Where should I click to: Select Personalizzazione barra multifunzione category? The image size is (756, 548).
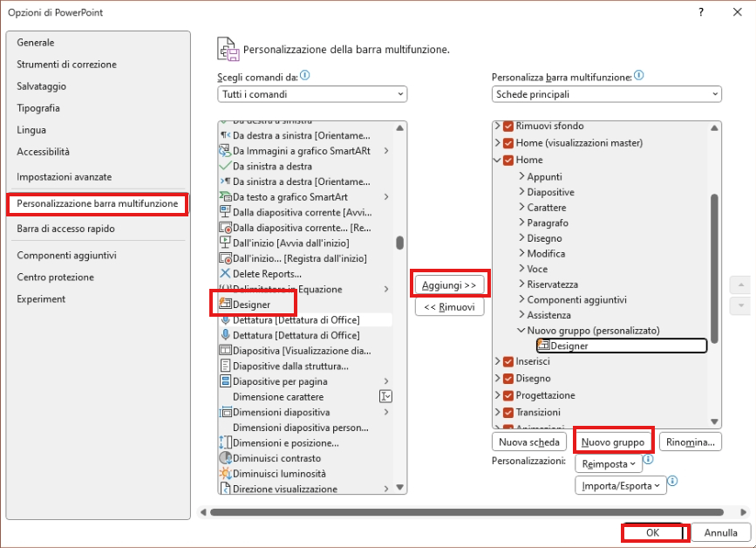98,203
